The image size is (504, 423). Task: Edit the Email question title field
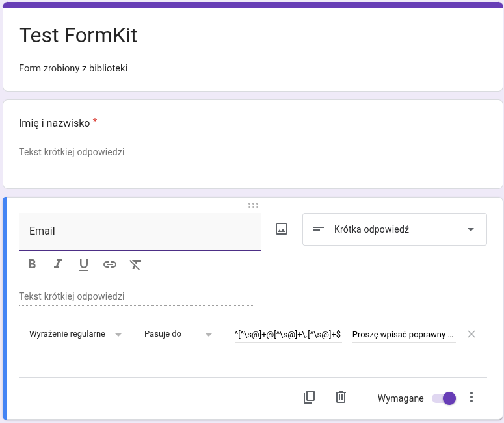click(139, 231)
